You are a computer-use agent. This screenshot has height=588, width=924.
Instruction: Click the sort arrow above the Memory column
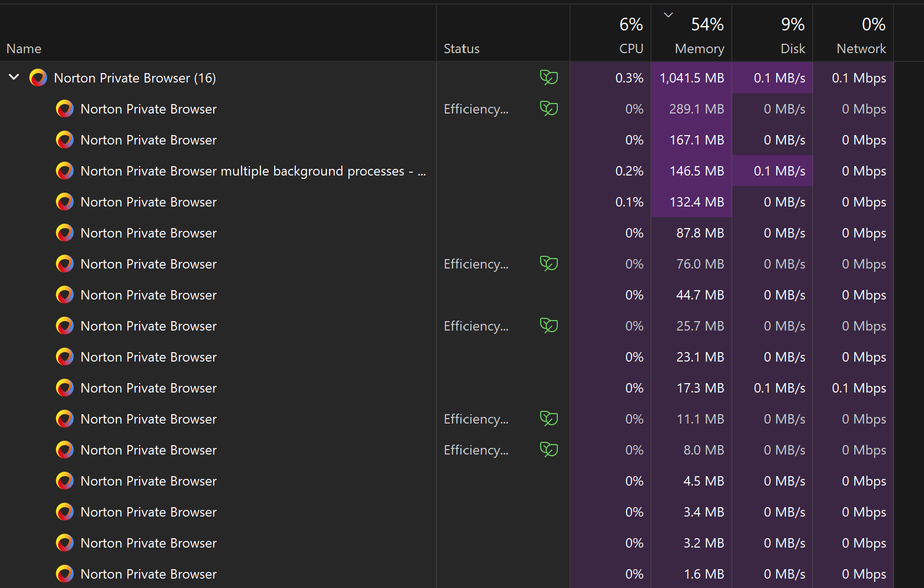[669, 15]
